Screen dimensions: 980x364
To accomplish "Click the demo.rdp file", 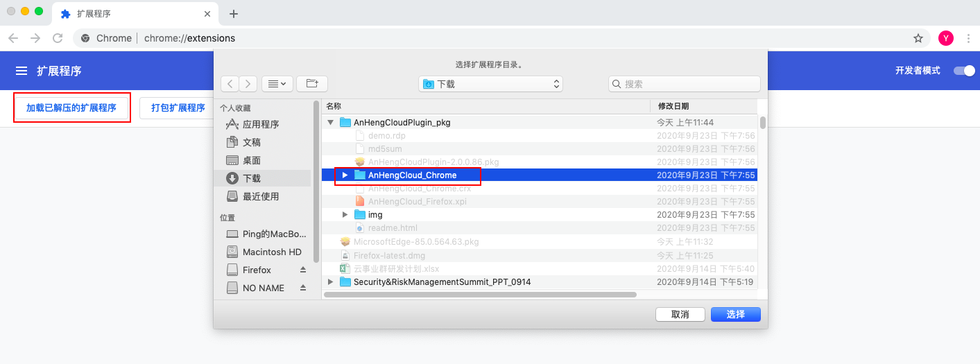I will pyautogui.click(x=540, y=136).
